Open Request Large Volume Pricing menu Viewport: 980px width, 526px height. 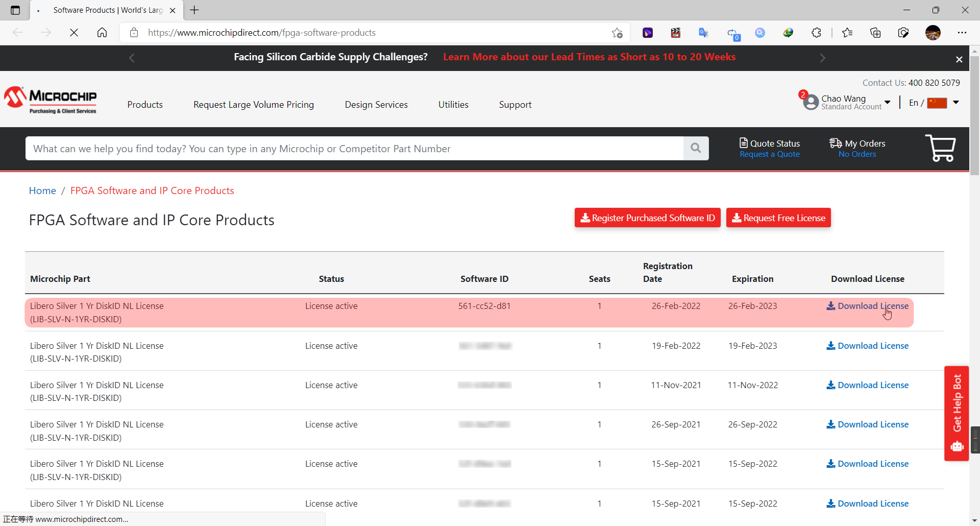pyautogui.click(x=254, y=105)
